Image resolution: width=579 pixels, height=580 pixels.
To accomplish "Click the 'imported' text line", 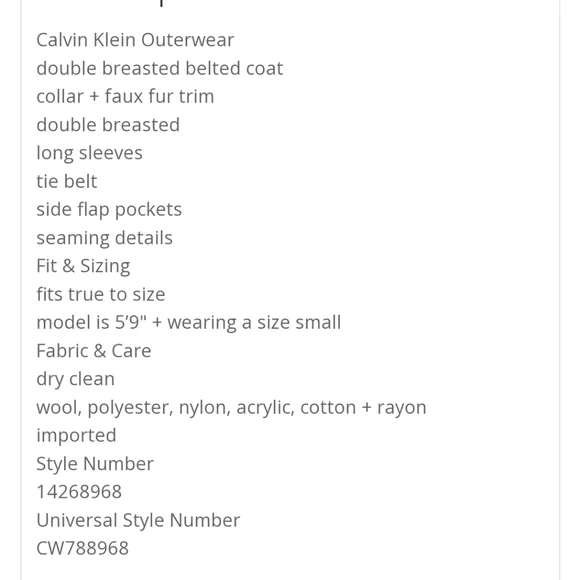I will coord(76,436).
